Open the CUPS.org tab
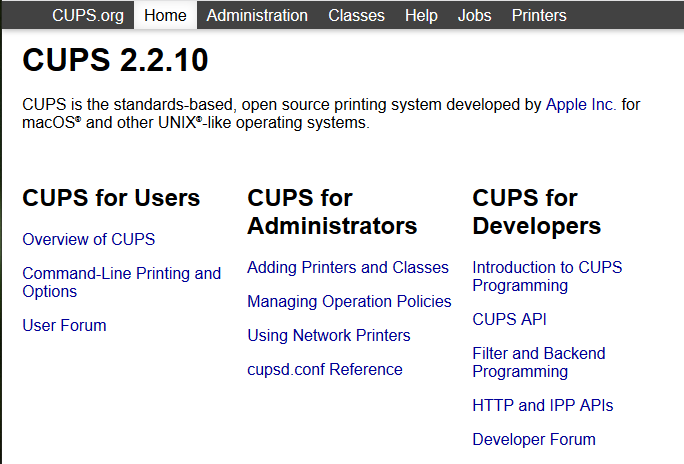The width and height of the screenshot is (684, 464). pos(88,15)
